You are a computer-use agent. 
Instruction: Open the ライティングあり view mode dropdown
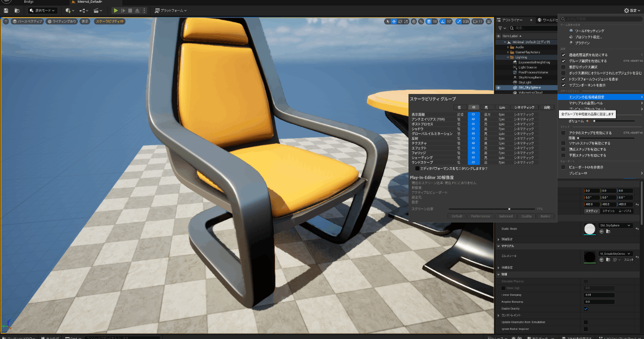point(62,21)
